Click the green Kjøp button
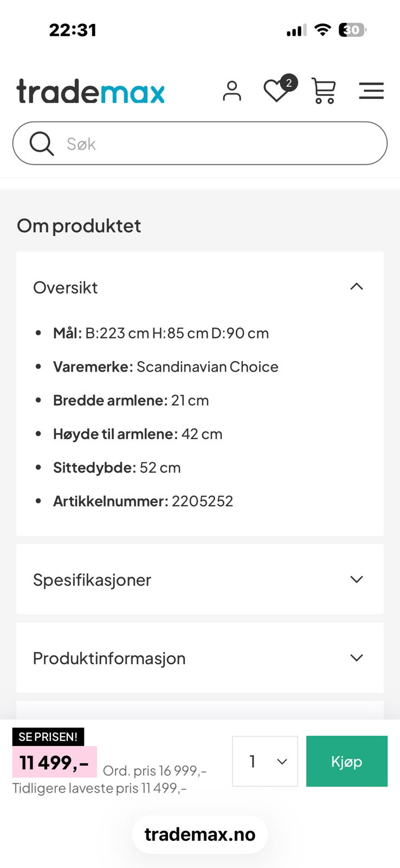400x868 pixels. (x=346, y=761)
